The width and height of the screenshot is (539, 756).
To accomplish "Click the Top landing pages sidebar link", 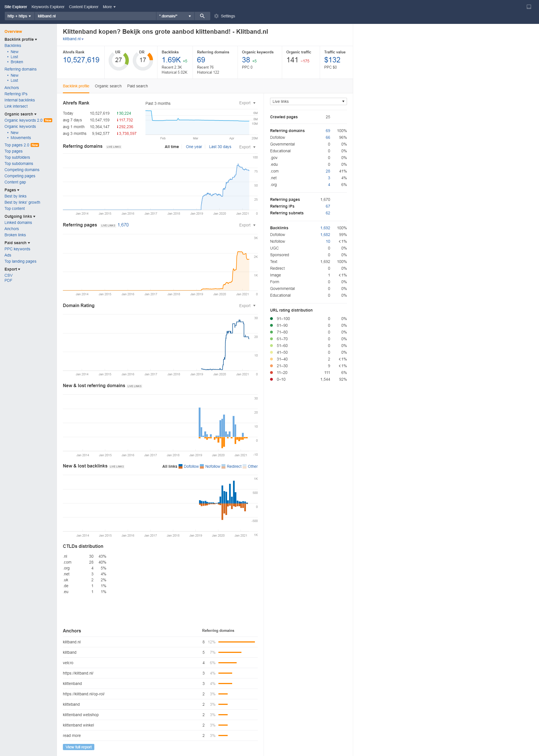I will pos(20,261).
